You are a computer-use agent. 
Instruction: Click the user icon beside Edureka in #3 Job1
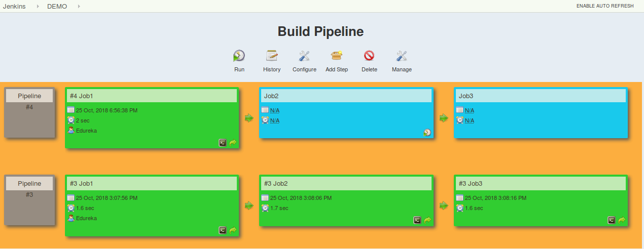71,218
